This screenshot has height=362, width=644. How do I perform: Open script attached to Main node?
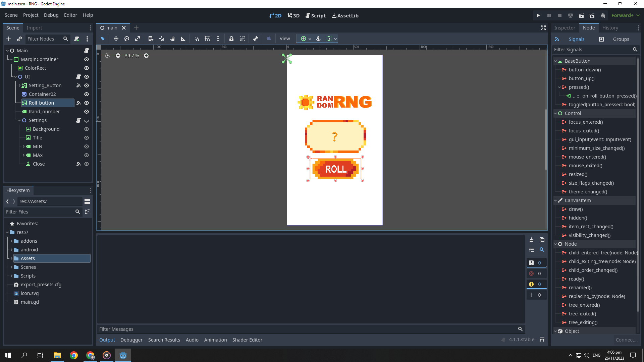[x=87, y=51]
